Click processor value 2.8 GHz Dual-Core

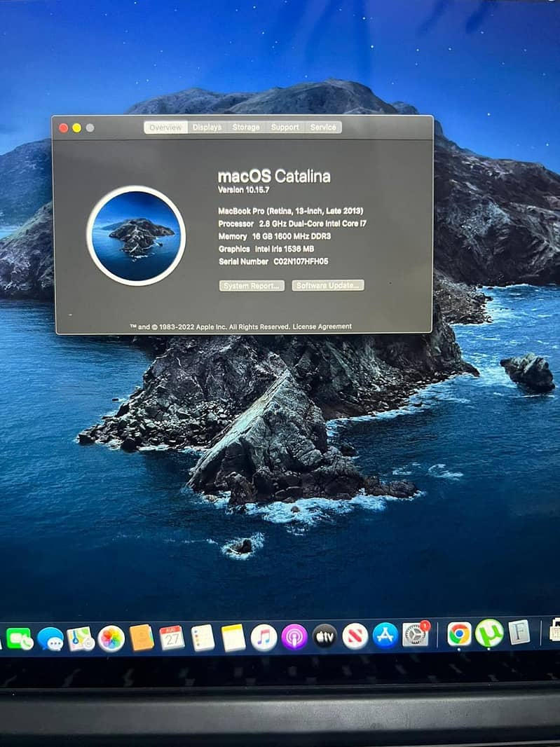coord(313,224)
